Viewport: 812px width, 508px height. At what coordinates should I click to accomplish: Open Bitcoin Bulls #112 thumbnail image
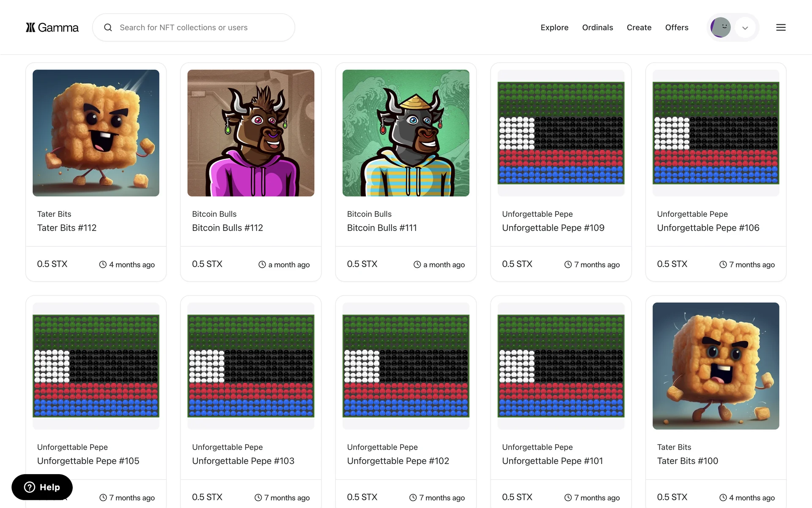[x=251, y=133]
